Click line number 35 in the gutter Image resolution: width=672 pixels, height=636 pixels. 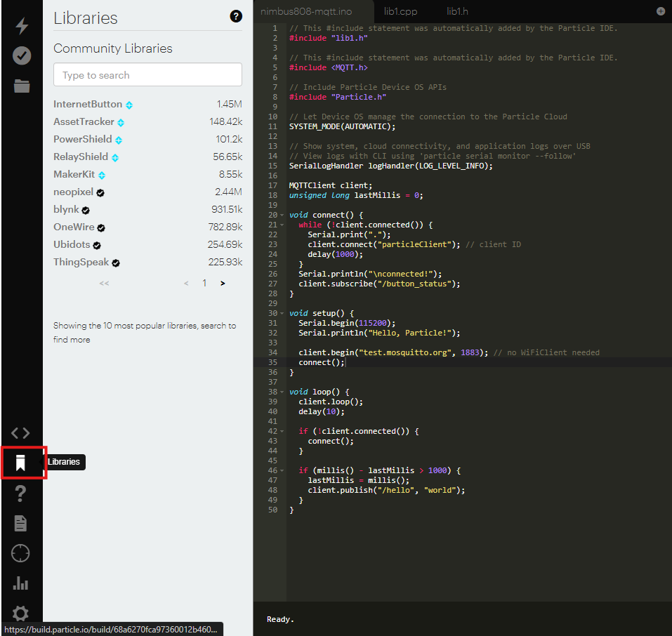[x=272, y=362]
